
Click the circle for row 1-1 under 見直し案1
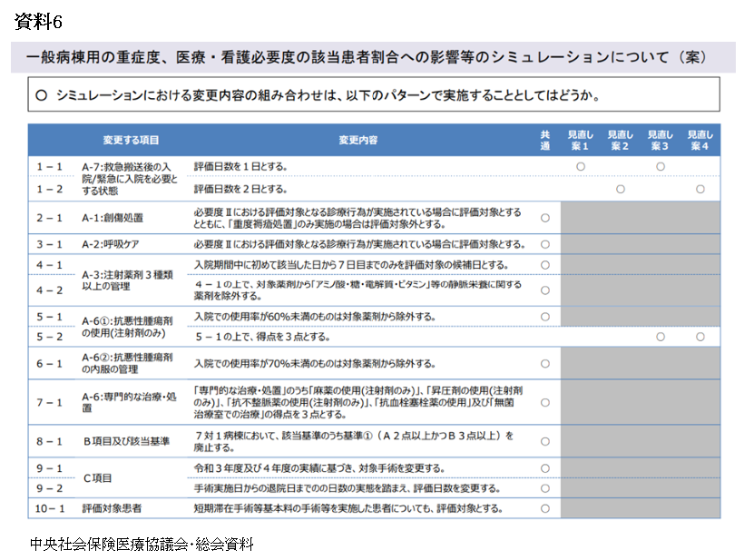(x=581, y=167)
